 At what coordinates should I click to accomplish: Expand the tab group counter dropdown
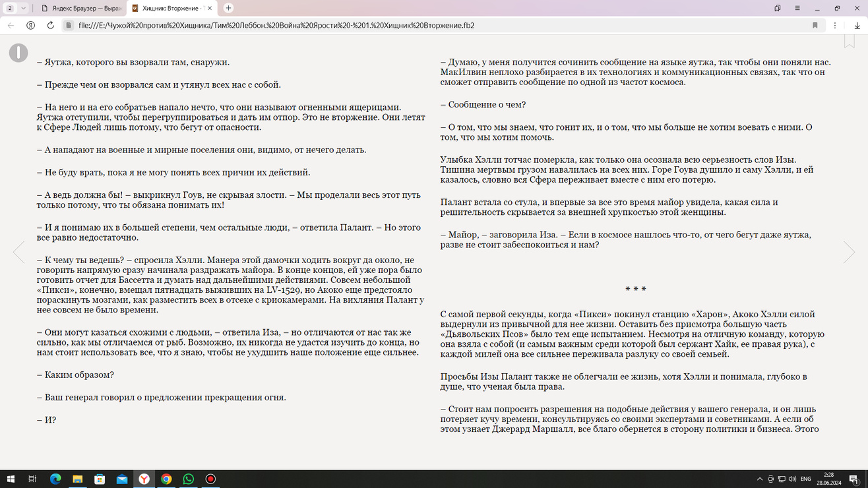(x=16, y=8)
